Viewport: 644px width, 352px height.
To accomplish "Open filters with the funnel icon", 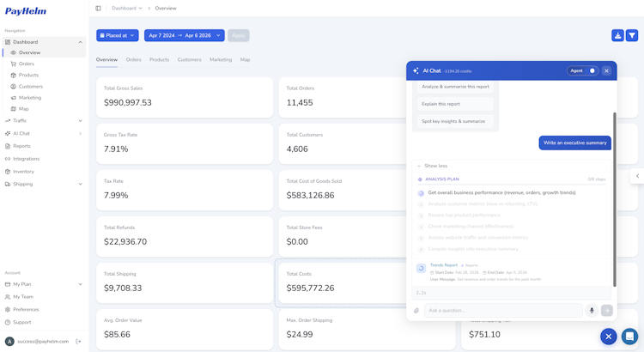I will (x=632, y=36).
